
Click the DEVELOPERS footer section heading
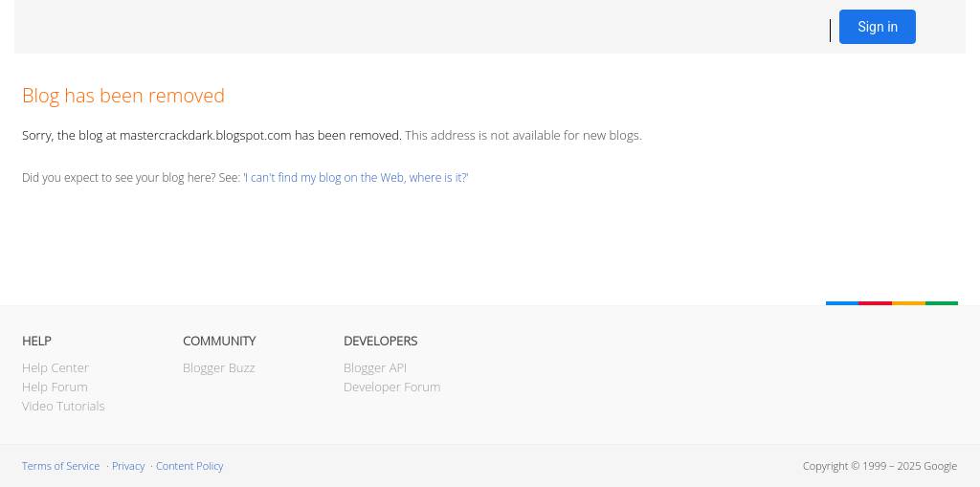coord(380,341)
